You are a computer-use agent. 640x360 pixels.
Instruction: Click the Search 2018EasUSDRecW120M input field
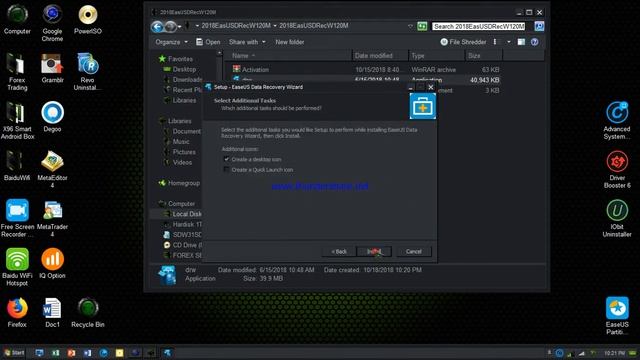(479, 26)
